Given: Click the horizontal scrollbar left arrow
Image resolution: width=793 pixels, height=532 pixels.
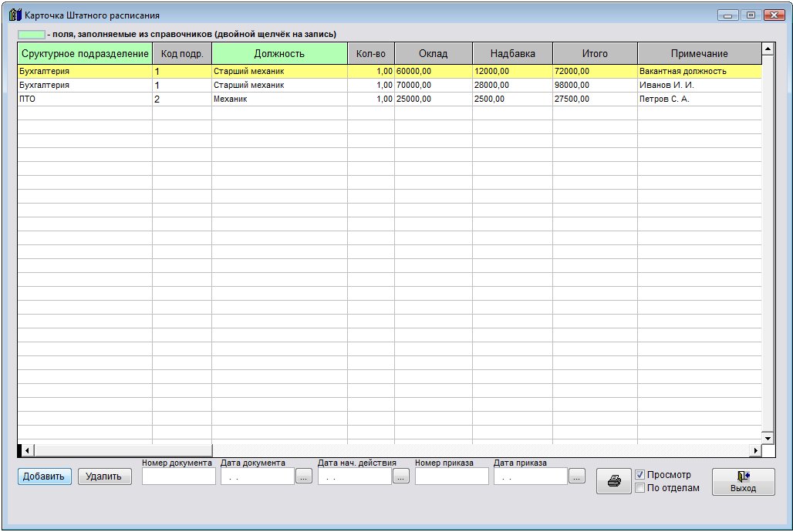Looking at the screenshot, I should click(x=27, y=450).
